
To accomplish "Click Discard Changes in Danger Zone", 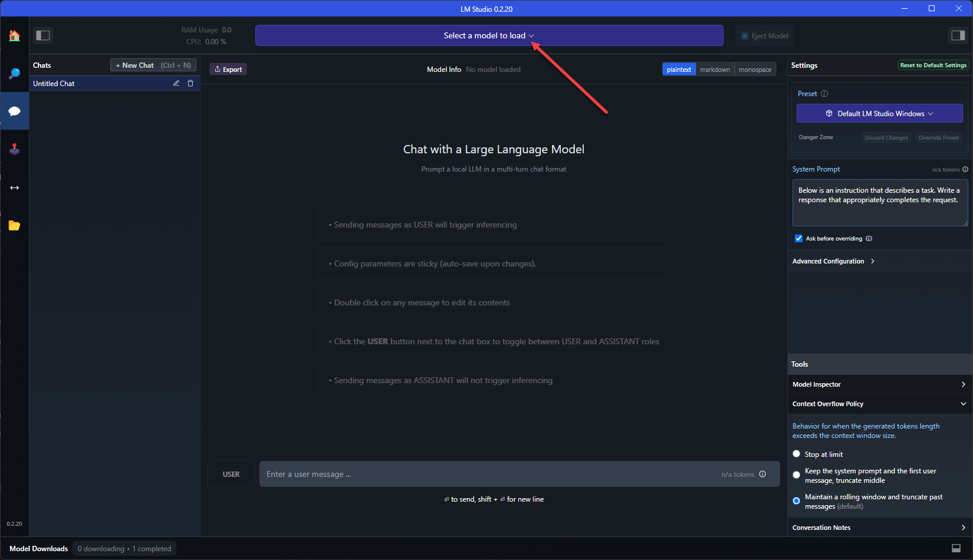I will click(x=886, y=138).
